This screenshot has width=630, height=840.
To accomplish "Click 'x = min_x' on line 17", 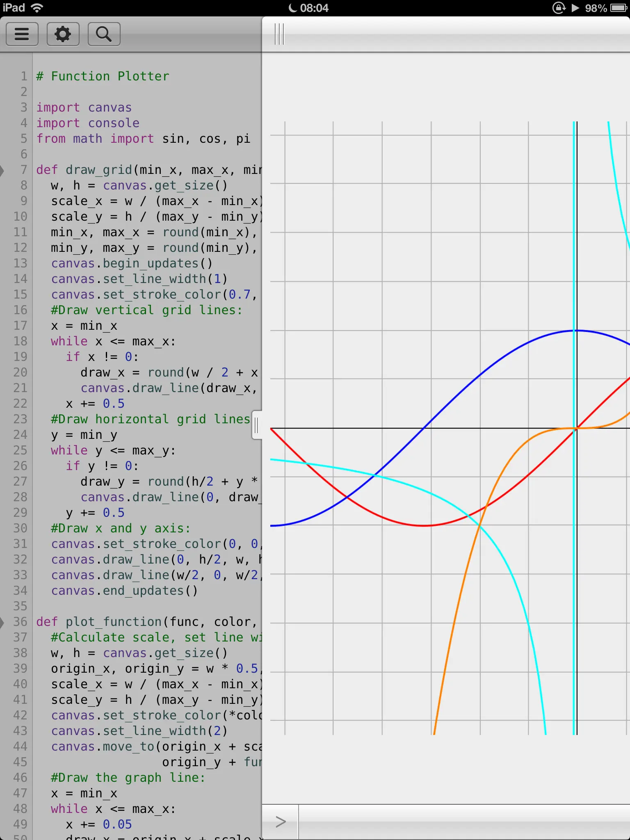I will 84,326.
